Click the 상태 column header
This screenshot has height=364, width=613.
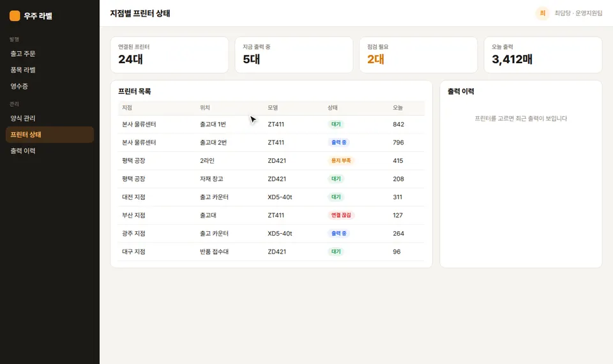(333, 107)
